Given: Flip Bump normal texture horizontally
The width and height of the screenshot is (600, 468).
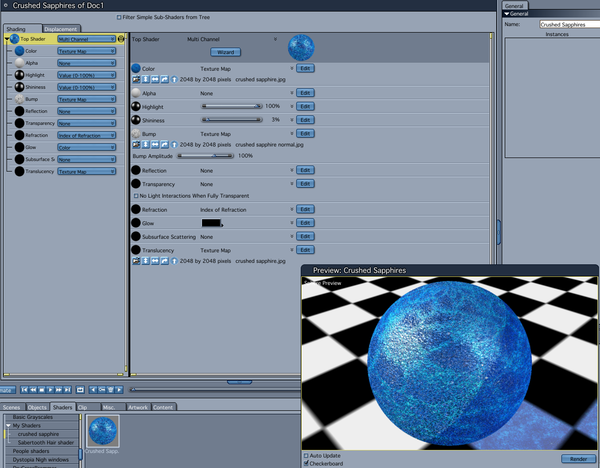Looking at the screenshot, I should pyautogui.click(x=155, y=145).
